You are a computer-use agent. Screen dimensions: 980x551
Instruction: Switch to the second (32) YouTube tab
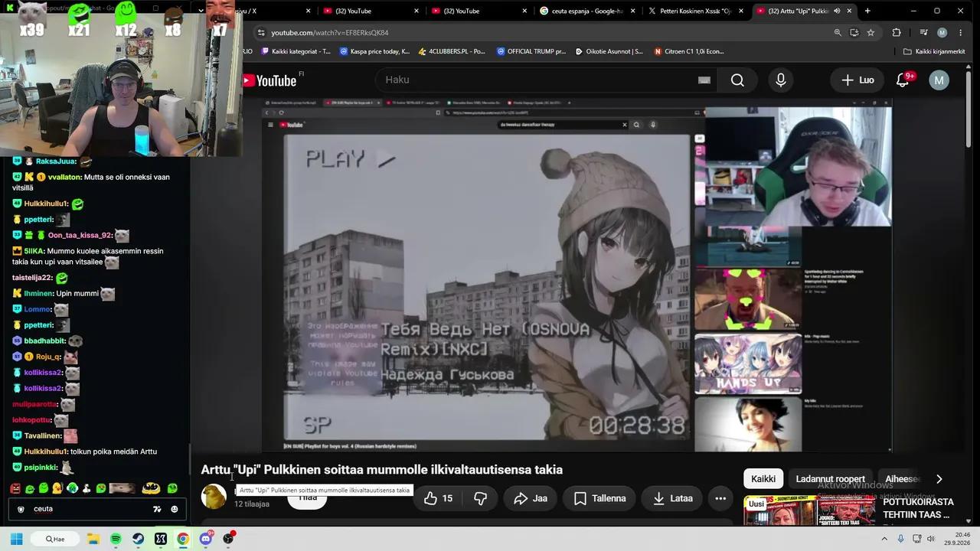[x=480, y=11]
